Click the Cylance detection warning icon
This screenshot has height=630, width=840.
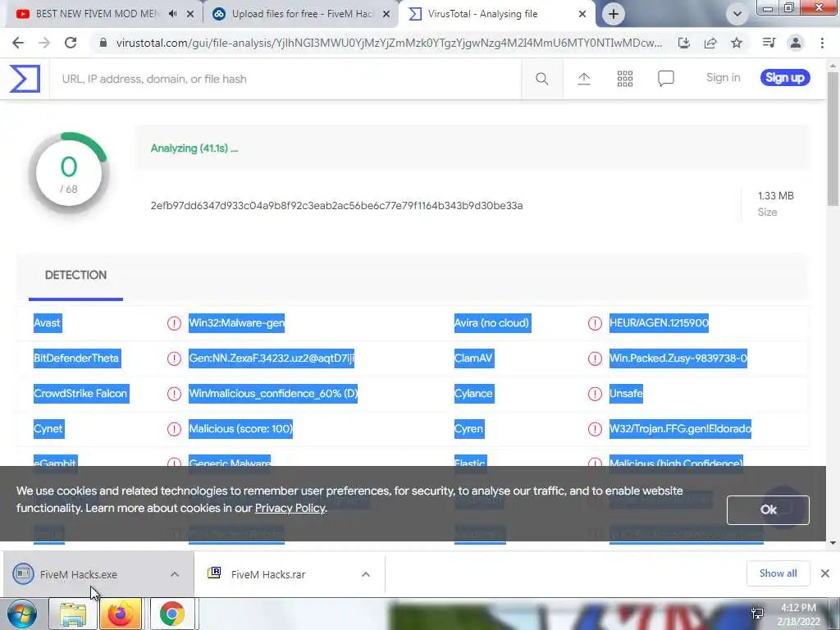(595, 394)
